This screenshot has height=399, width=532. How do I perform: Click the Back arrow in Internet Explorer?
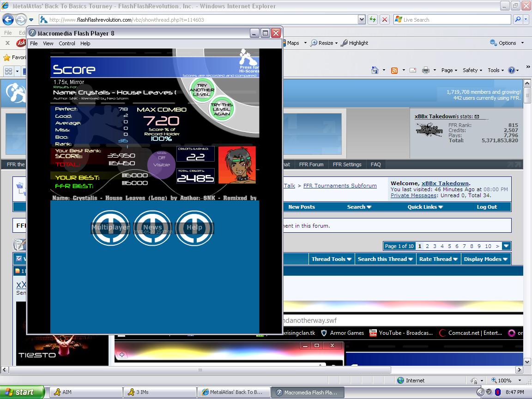[x=8, y=19]
